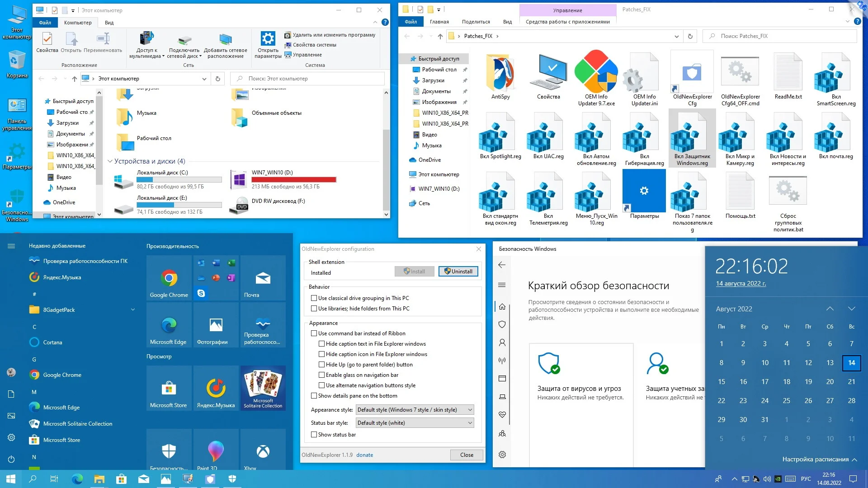Open the Xbox tile in Start menu
This screenshot has height=488, width=868.
(x=263, y=452)
